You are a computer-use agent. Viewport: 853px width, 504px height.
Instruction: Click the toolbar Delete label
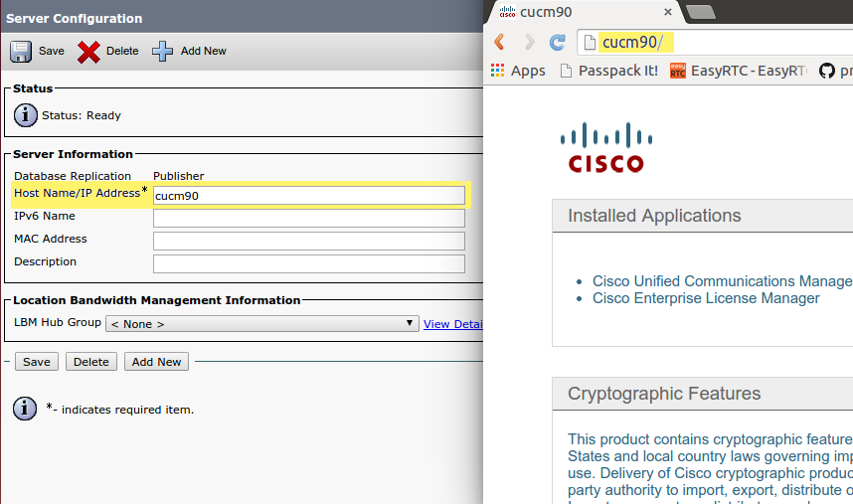click(x=122, y=51)
